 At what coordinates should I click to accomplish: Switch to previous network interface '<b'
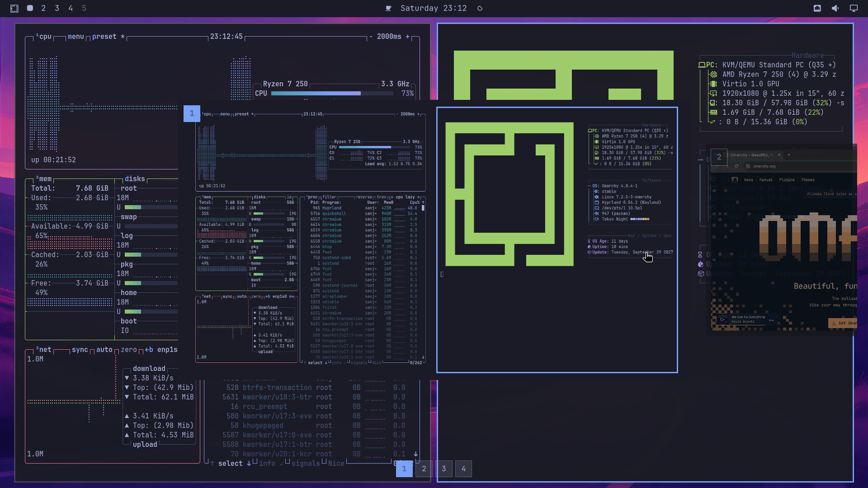pos(149,350)
